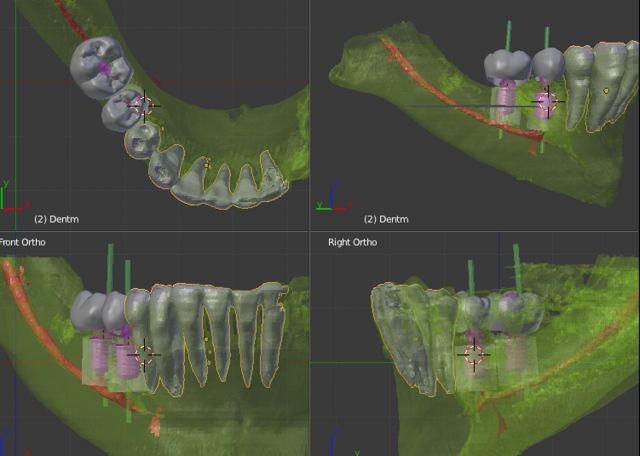
Task: Click the 3D cursor in the Right Ortho view
Action: click(474, 353)
